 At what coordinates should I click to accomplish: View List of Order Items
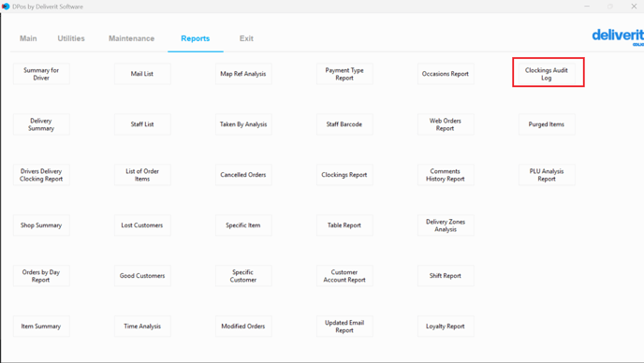[x=142, y=175]
